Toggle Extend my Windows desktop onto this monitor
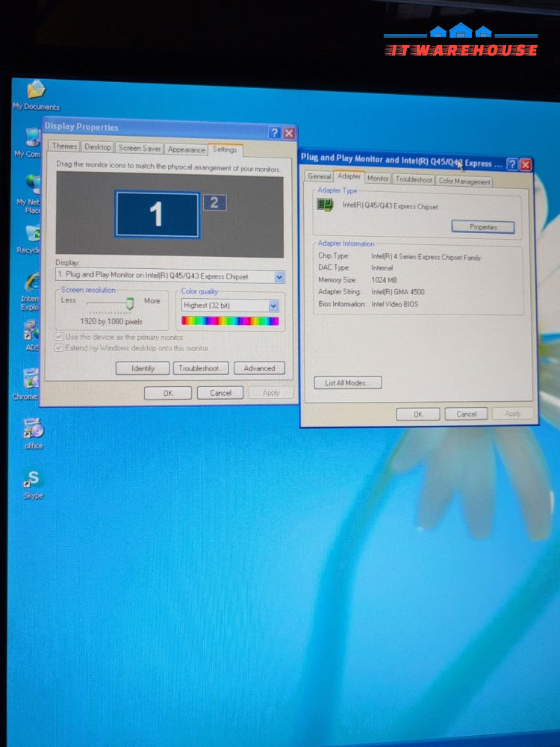Viewport: 560px width, 747px height. click(x=59, y=348)
